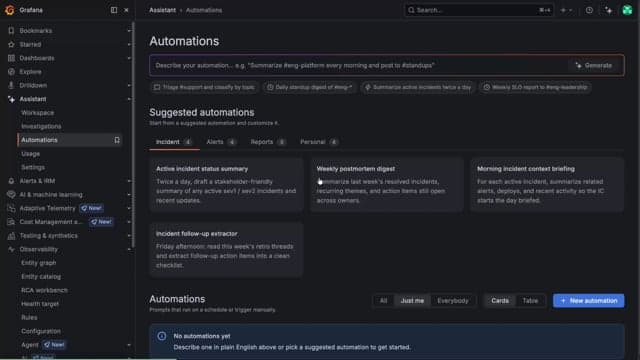Click the New automation button
The width and height of the screenshot is (640, 360).
click(x=589, y=301)
